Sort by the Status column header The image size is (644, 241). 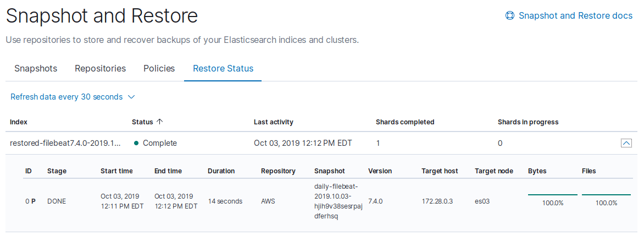pyautogui.click(x=142, y=122)
